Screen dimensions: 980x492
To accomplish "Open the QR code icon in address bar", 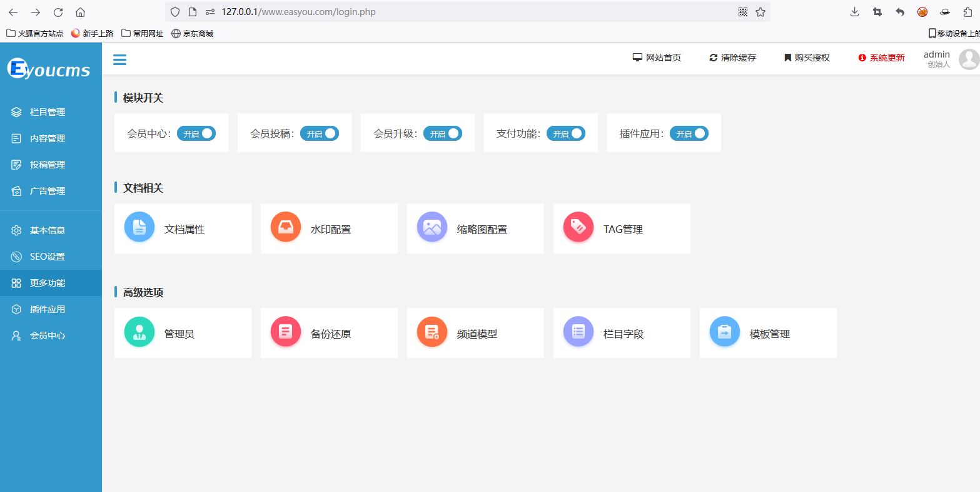I will tap(743, 12).
